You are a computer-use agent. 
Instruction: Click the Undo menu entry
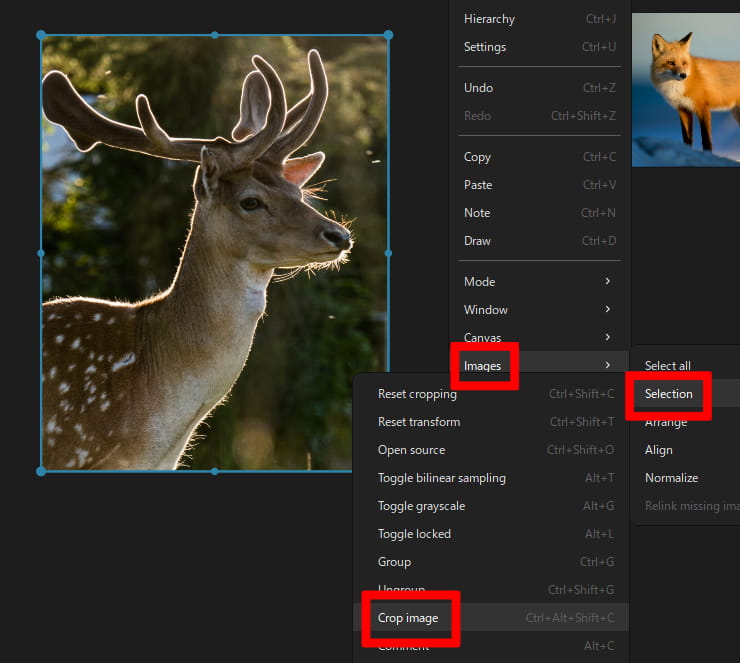click(478, 88)
